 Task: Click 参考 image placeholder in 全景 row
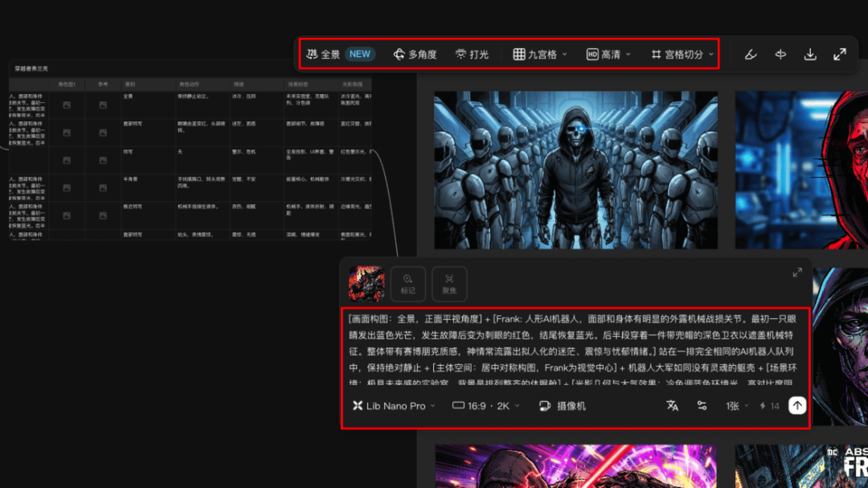103,105
